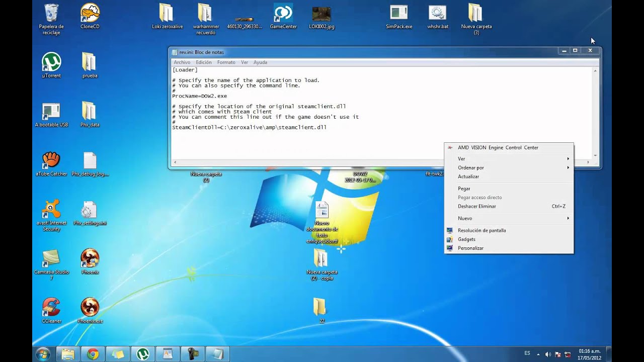The image size is (644, 362).
Task: Select the SimPack.exe desktop icon
Action: coord(399,16)
